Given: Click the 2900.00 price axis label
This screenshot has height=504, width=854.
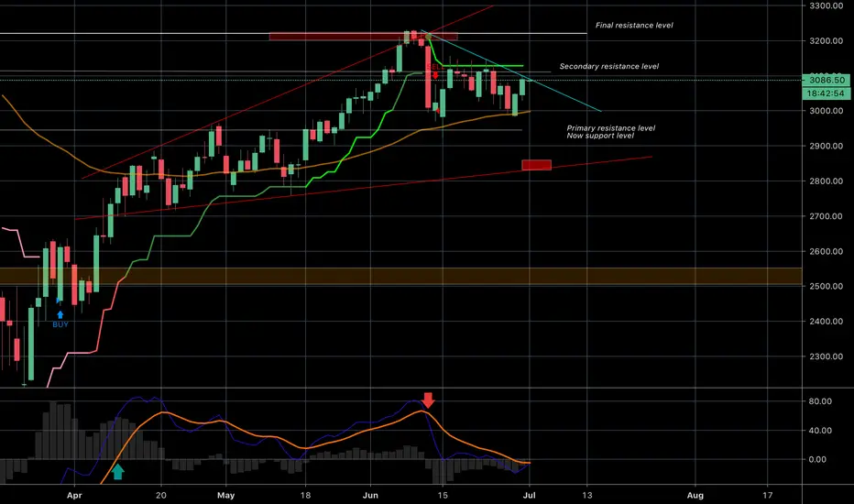Looking at the screenshot, I should [827, 146].
